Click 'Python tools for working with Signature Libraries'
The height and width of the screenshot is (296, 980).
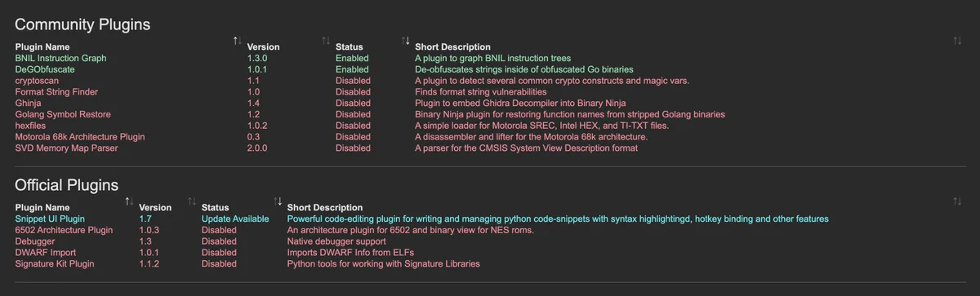click(384, 264)
